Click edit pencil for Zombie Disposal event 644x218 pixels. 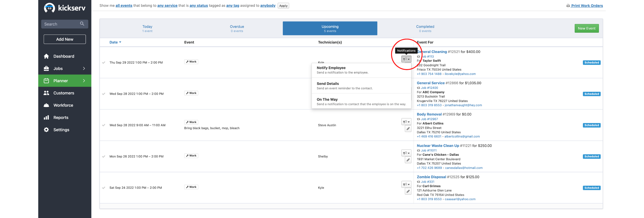[x=408, y=191]
